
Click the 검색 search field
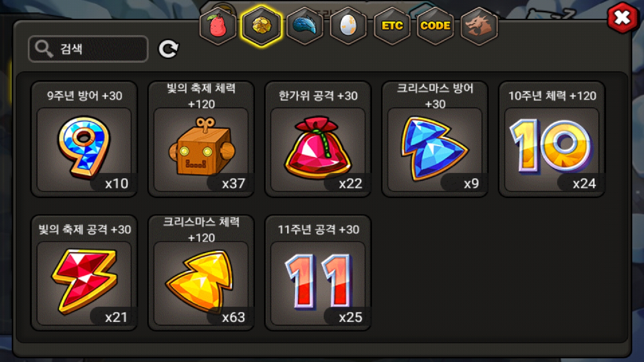pos(88,49)
